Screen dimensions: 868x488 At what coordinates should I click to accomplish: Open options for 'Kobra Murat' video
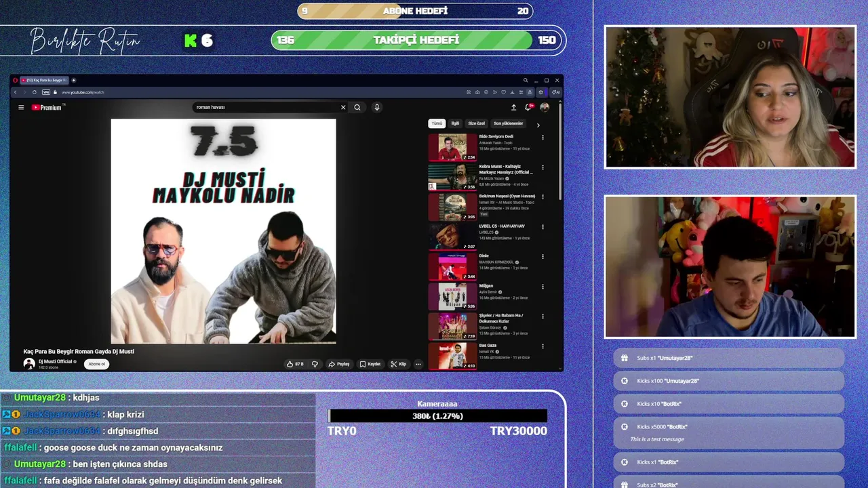click(542, 167)
